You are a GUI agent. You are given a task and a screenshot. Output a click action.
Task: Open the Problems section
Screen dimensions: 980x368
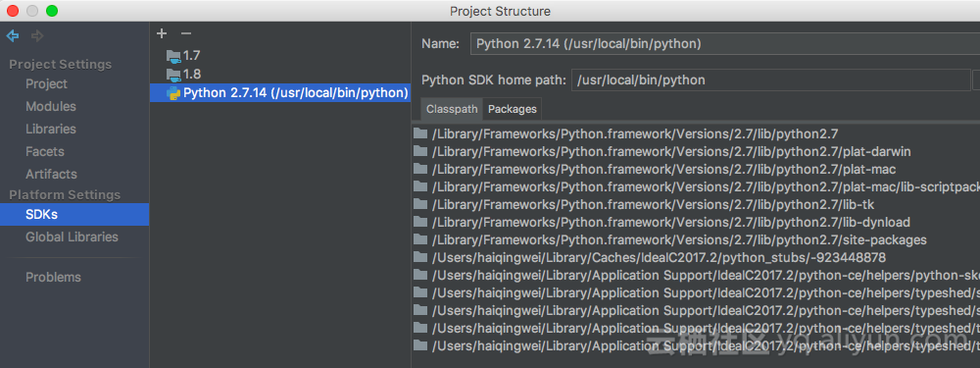[53, 278]
